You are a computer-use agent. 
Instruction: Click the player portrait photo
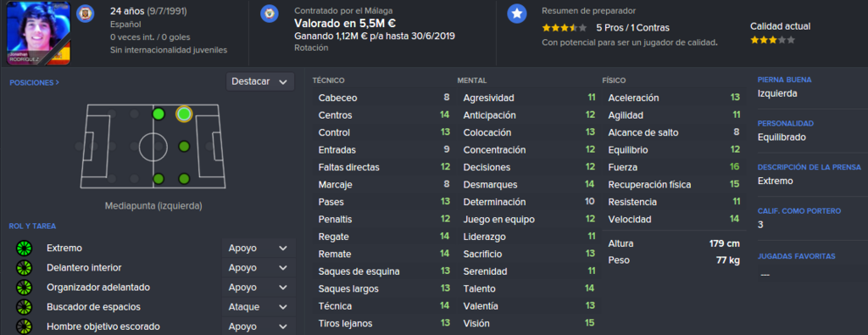point(38,33)
